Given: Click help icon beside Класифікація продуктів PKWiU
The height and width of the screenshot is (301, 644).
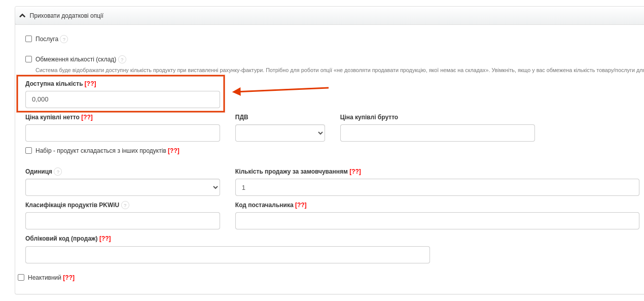Looking at the screenshot, I should pyautogui.click(x=125, y=205).
